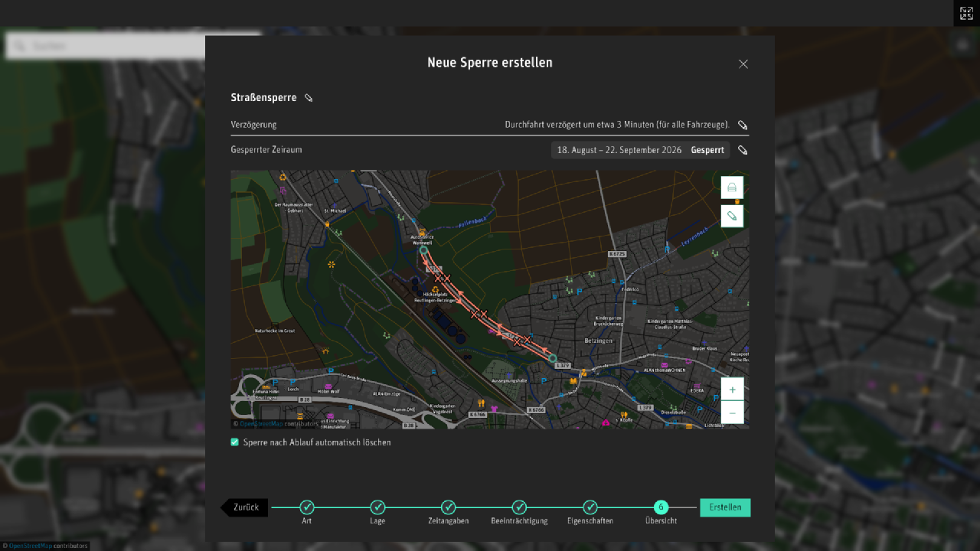
Task: Close the Neue Sperre erstellen dialog
Action: 743,64
